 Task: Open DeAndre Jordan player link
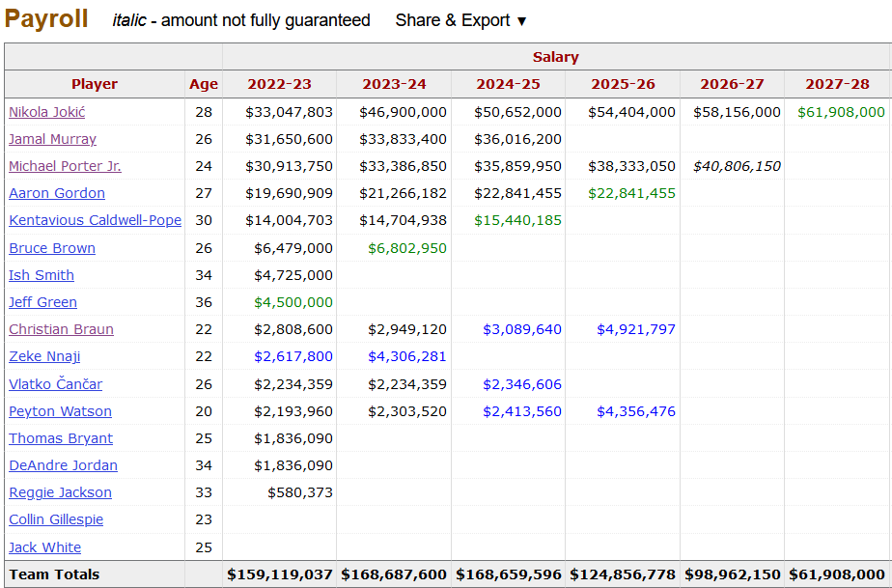(x=63, y=465)
